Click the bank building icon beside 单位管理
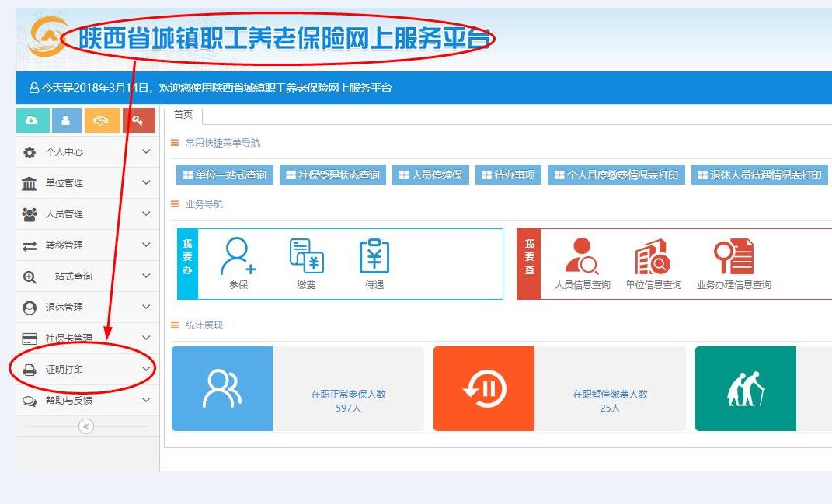The image size is (832, 504). pyautogui.click(x=30, y=183)
